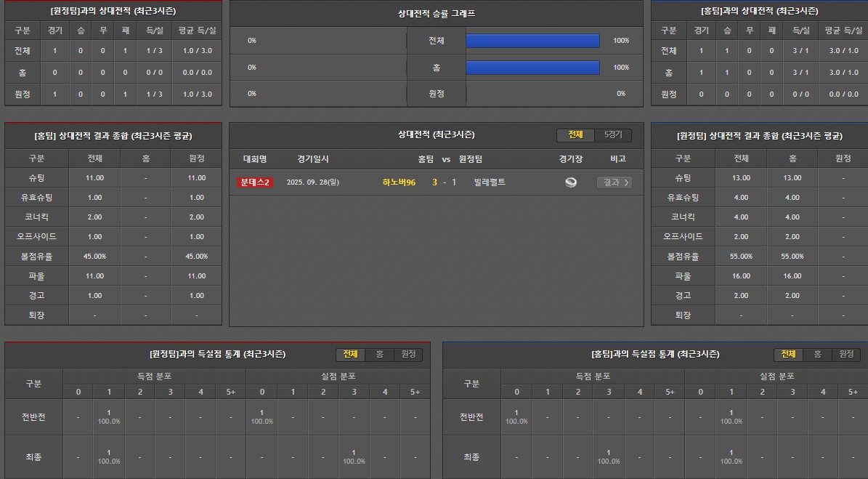Click the 2025. 09. 28(일) match date
868x479 pixels.
[x=312, y=182]
